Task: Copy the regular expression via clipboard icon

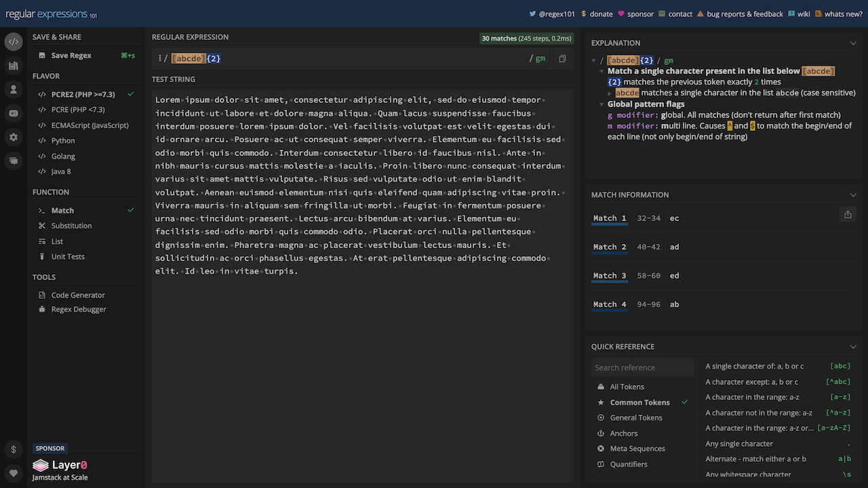Action: tap(561, 58)
